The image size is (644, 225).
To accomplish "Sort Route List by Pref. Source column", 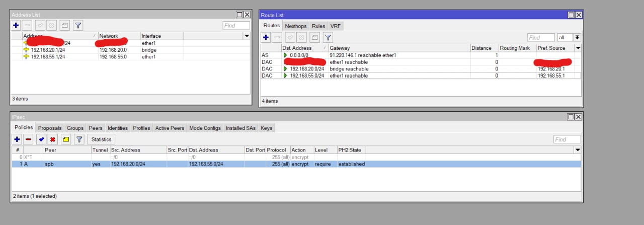I will tap(555, 48).
